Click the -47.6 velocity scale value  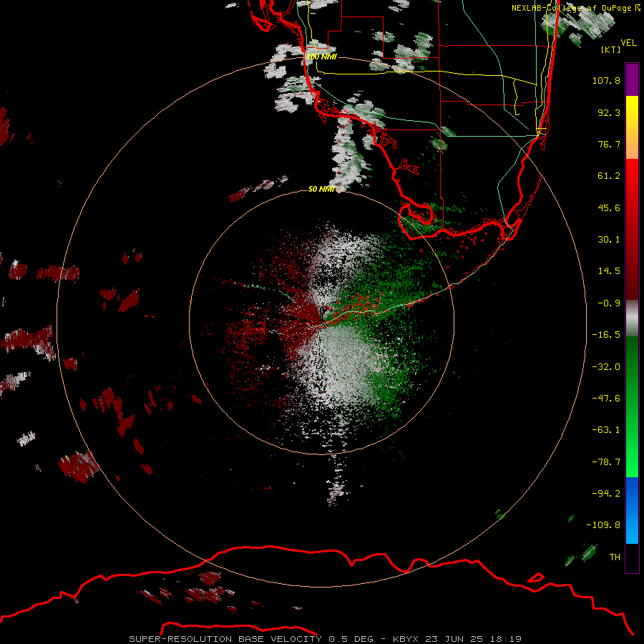click(x=606, y=399)
